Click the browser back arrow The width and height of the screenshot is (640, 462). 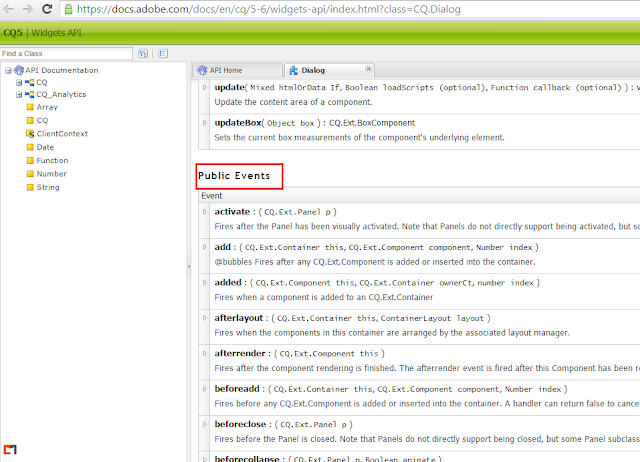coord(8,9)
